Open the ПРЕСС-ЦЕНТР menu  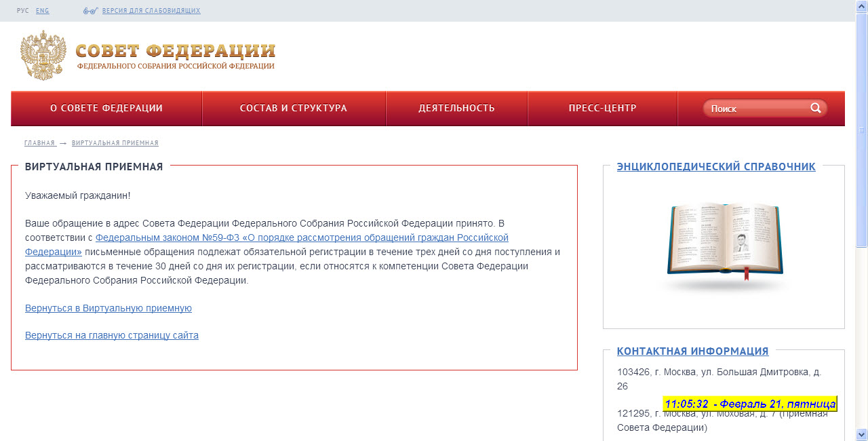point(602,108)
